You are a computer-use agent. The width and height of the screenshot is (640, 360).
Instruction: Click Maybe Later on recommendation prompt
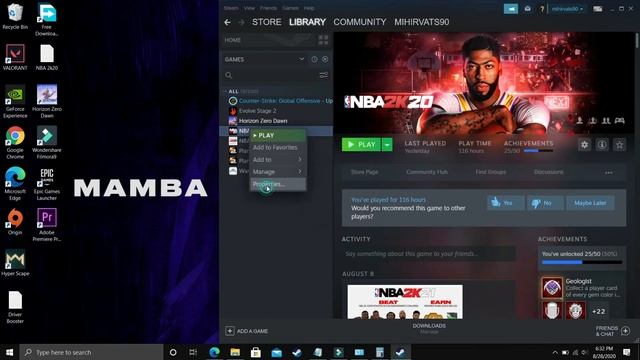pos(590,202)
